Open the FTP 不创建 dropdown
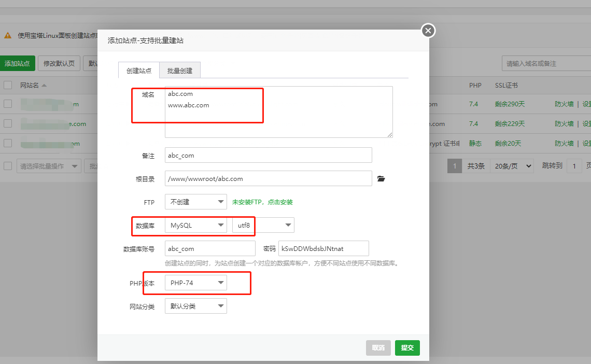The width and height of the screenshot is (591, 364). [195, 202]
